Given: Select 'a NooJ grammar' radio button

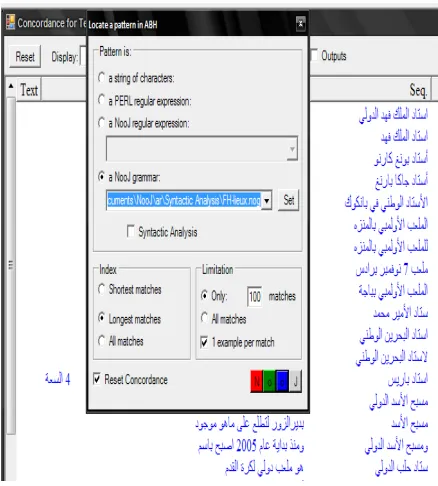Looking at the screenshot, I should point(102,176).
